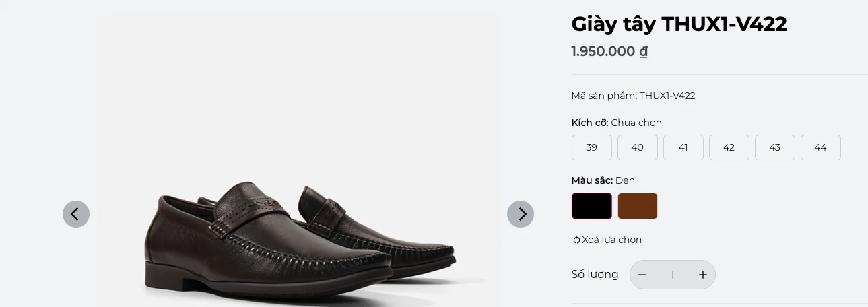
Task: Go to the previous product image
Action: (76, 214)
